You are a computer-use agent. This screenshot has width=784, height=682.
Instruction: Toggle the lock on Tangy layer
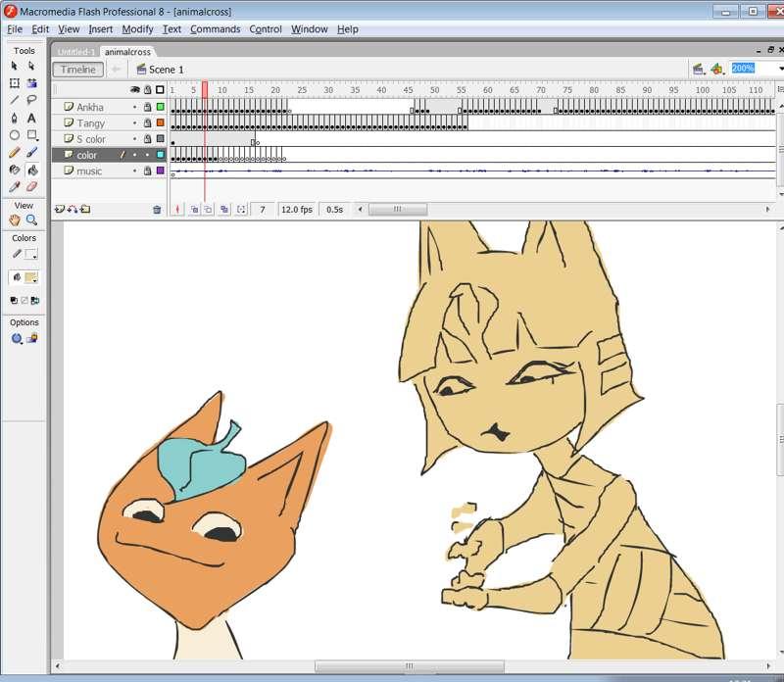(x=148, y=122)
